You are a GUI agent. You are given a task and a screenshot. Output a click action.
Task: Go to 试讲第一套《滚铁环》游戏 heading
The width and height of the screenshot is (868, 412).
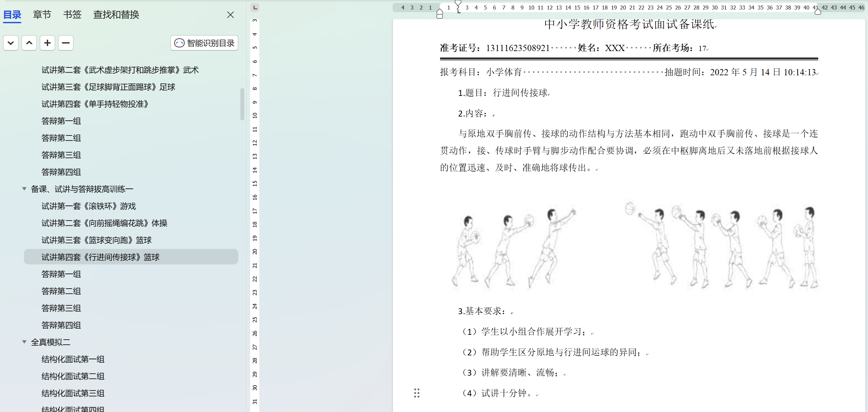(88, 206)
